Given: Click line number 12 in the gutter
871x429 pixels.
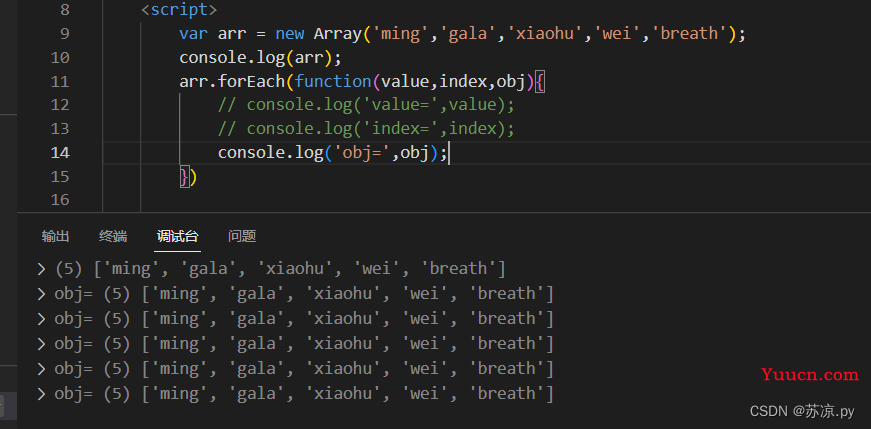Looking at the screenshot, I should pos(60,105).
